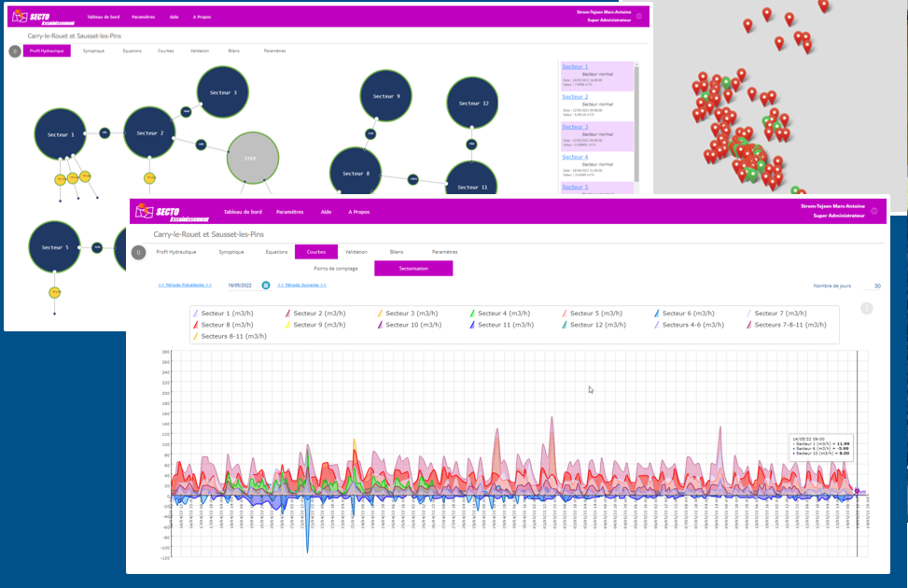908x588 pixels.
Task: Click the gray round info icon above the chart
Action: coord(866,309)
